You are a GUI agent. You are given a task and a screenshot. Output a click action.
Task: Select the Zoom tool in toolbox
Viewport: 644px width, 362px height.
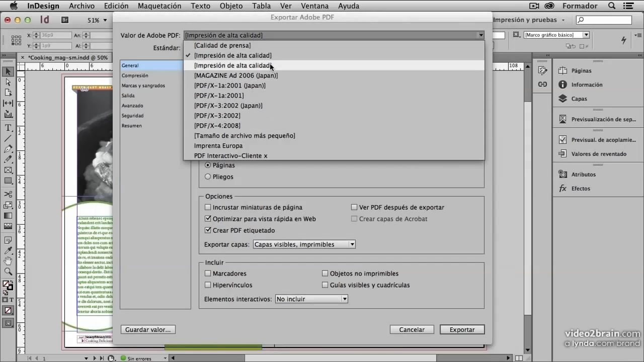tap(8, 271)
